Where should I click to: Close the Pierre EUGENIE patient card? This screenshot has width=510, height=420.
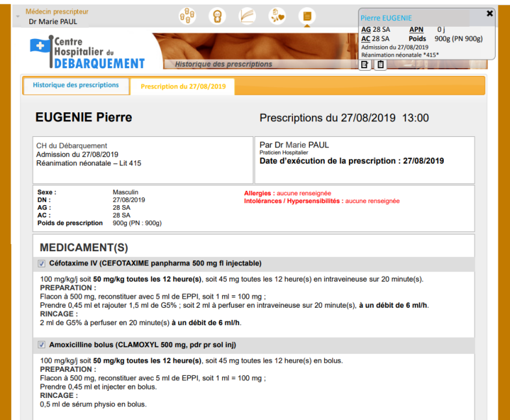(x=490, y=14)
